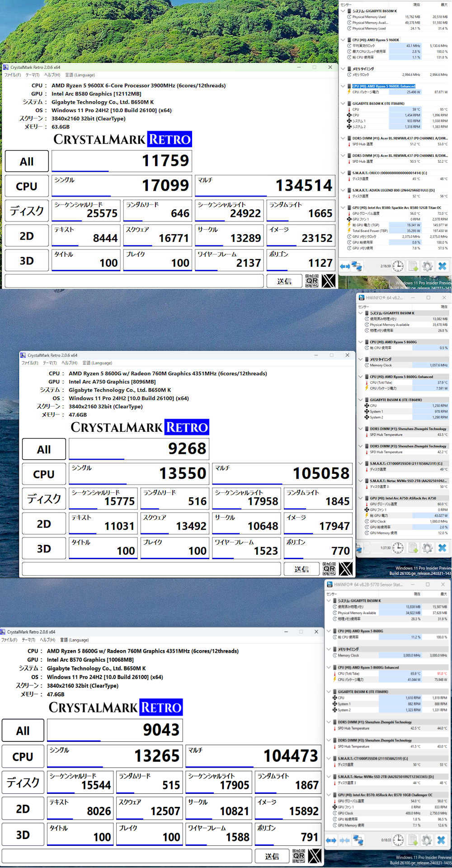Screen dimensions: 452x868
Task: Open settings gear in HWiNFO panel showing Arc A750
Action: click(x=427, y=548)
